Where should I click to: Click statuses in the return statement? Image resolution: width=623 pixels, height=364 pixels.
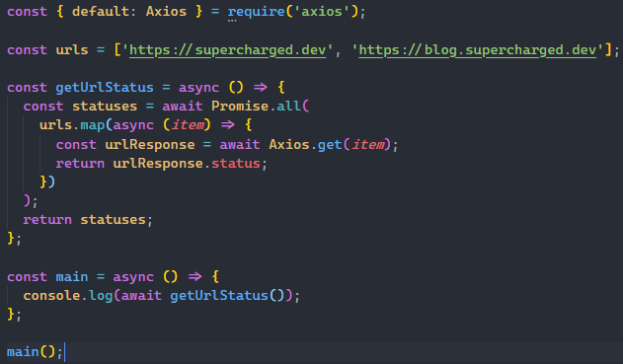pos(113,220)
